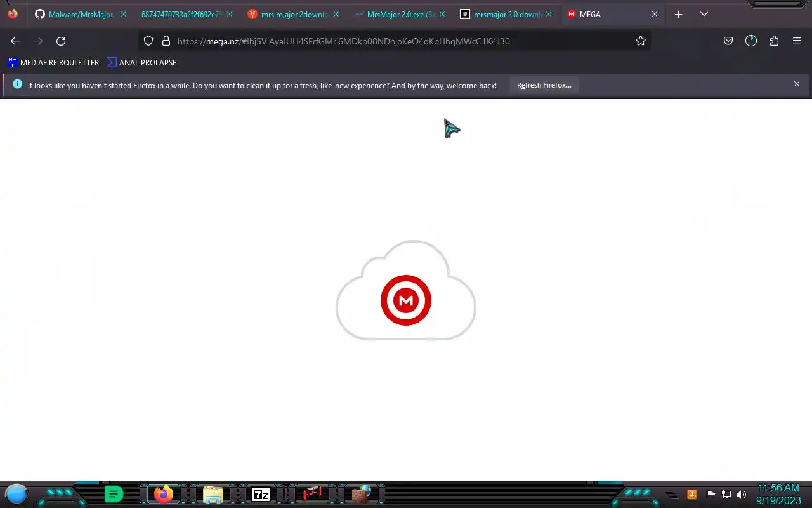Reload the current page
The image size is (812, 508).
coord(61,41)
